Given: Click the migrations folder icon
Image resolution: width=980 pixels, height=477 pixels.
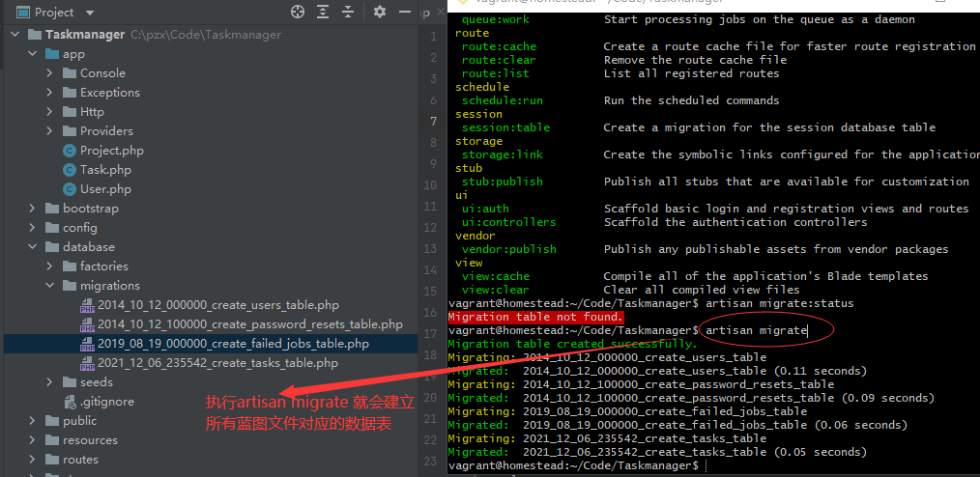Looking at the screenshot, I should click(70, 286).
